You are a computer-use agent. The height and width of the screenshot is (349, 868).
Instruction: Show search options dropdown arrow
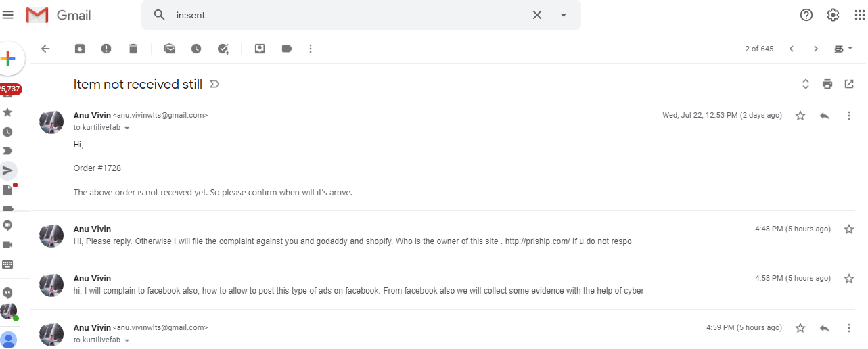click(563, 15)
